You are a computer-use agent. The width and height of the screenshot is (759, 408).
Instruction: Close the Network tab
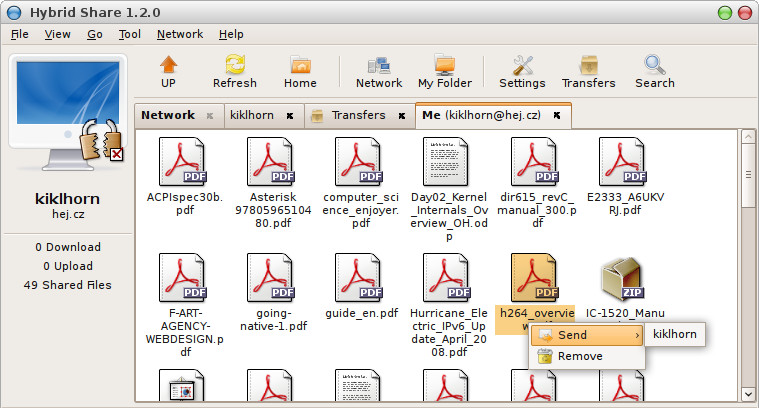[210, 116]
